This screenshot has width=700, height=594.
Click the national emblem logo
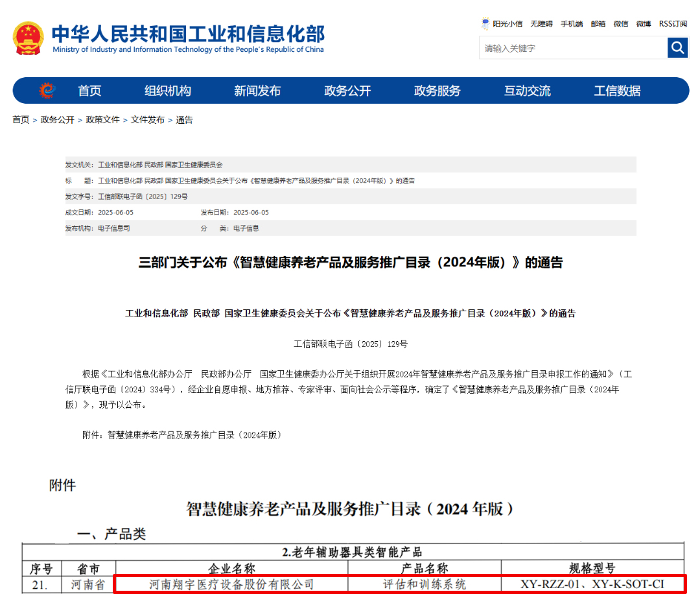(x=28, y=38)
